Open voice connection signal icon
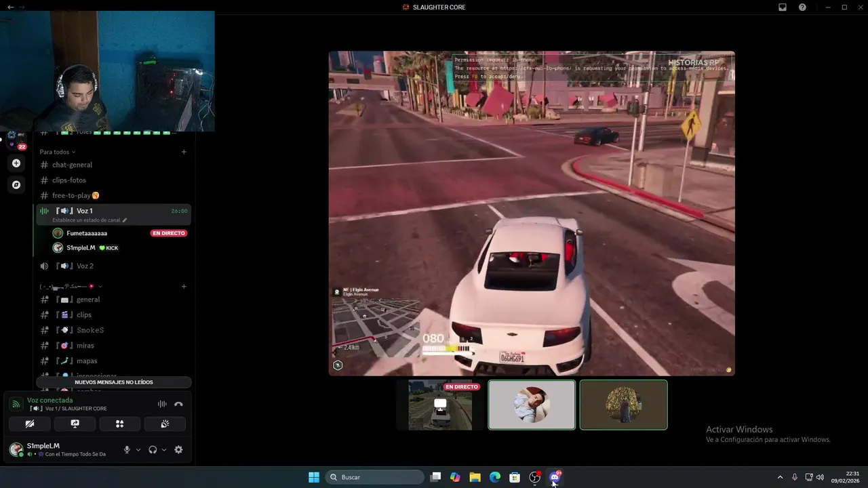Screen dimensions: 868x488 [x=16, y=404]
